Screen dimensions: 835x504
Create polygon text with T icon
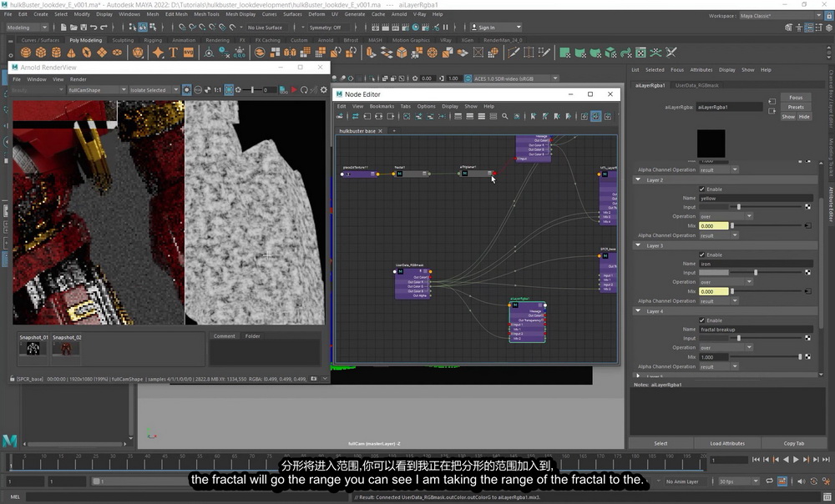(x=173, y=53)
